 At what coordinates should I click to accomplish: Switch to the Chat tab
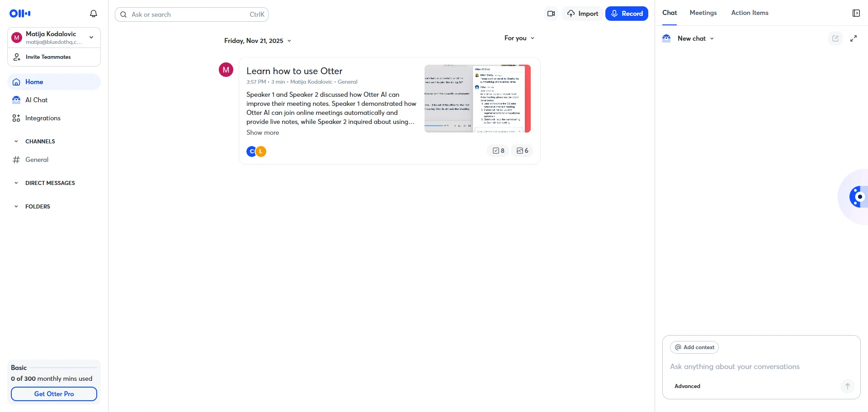(670, 13)
